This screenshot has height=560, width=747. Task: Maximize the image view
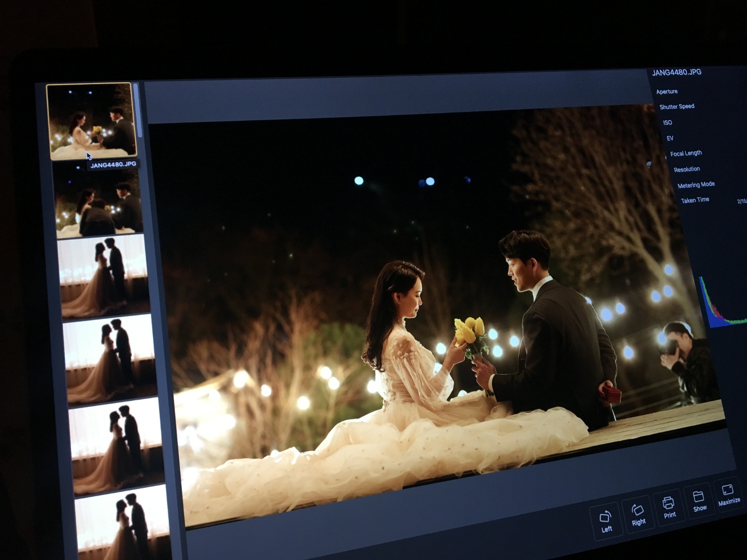[728, 494]
